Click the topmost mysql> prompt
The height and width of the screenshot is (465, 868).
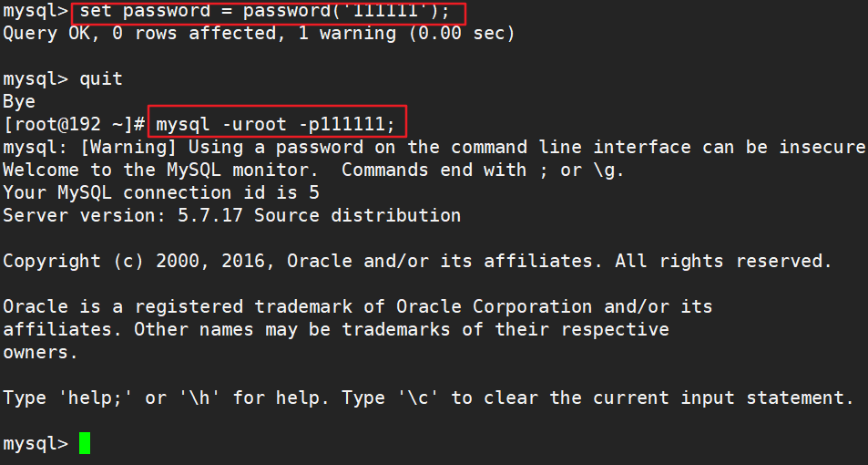[35, 12]
